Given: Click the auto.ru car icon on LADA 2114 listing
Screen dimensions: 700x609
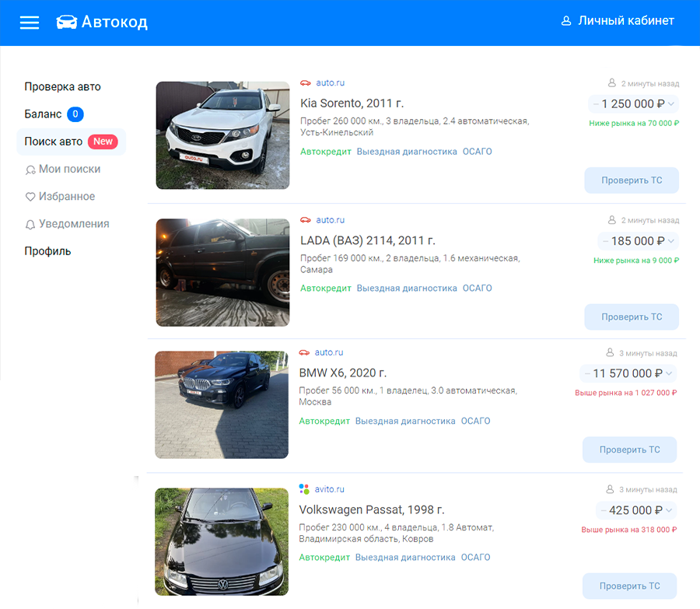Looking at the screenshot, I should point(306,220).
